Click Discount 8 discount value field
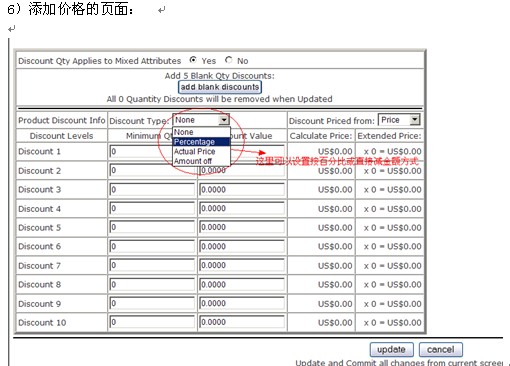The height and width of the screenshot is (366, 510). coord(242,284)
